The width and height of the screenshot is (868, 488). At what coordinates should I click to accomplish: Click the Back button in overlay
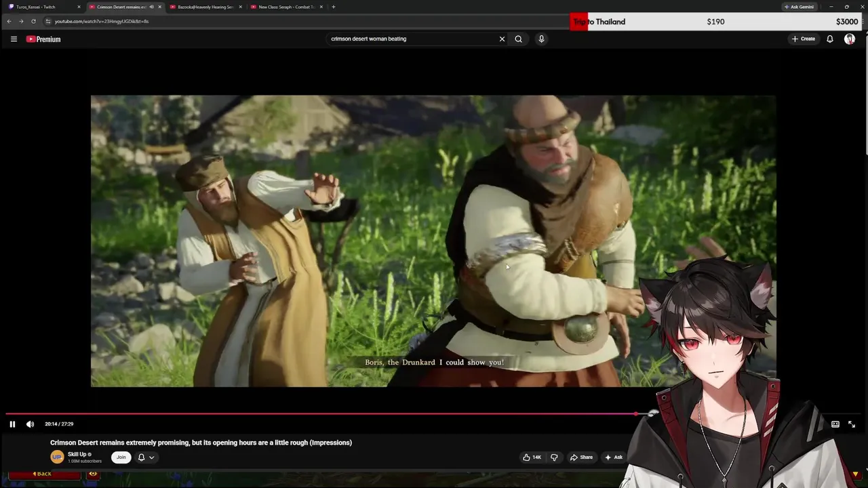coord(44,474)
